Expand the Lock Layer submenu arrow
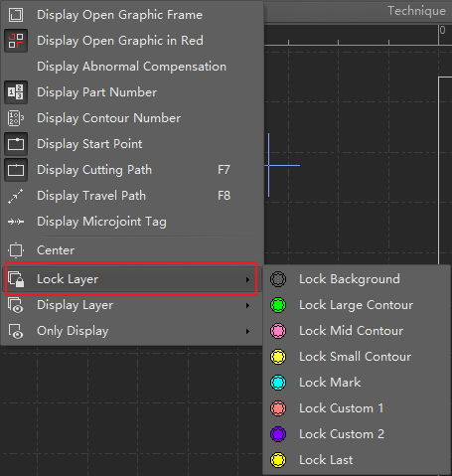This screenshot has width=452, height=476. [247, 279]
